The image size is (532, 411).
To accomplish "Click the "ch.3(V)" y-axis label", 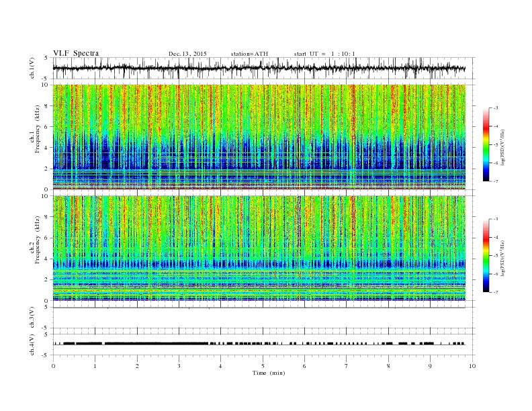I will [x=32, y=318].
